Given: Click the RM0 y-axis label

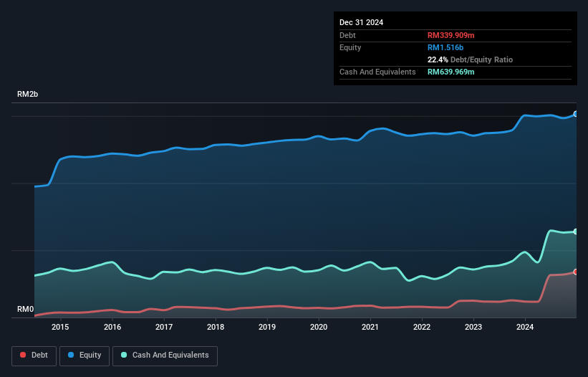Looking at the screenshot, I should pyautogui.click(x=26, y=310).
